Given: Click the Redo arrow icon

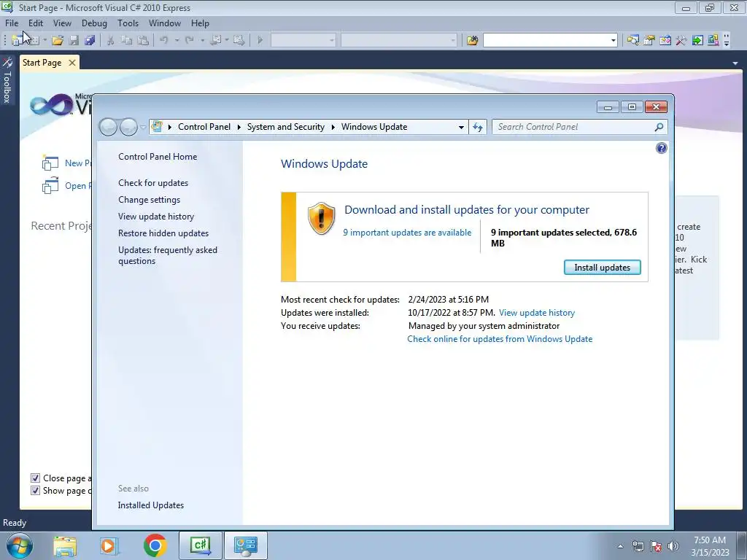Looking at the screenshot, I should click(x=190, y=41).
